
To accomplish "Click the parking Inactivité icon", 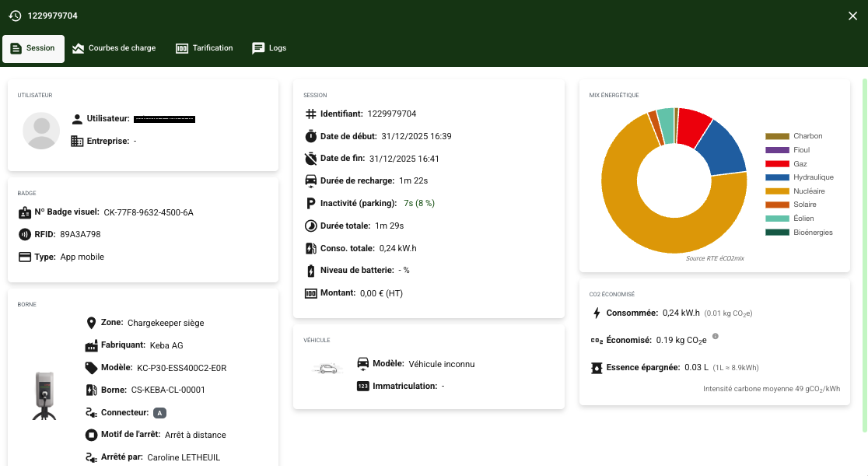I will point(310,204).
